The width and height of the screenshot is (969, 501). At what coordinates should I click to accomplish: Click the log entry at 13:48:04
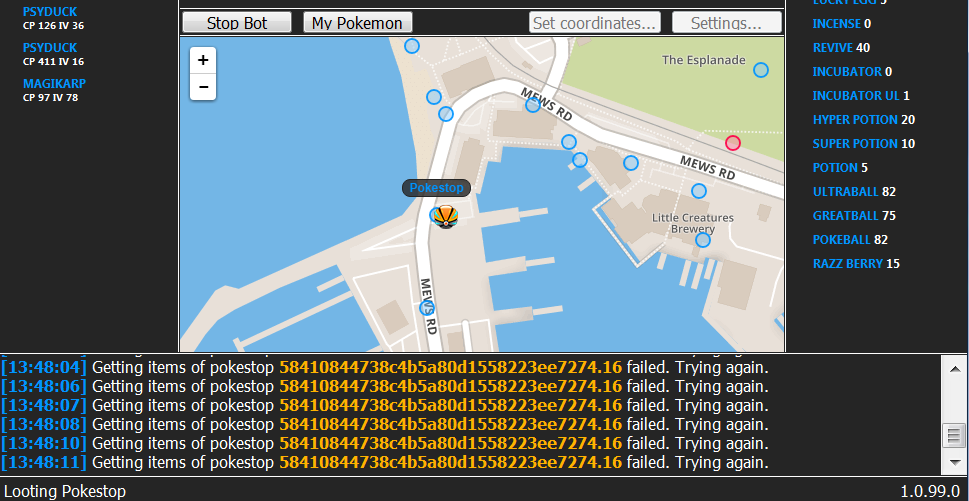tap(384, 368)
